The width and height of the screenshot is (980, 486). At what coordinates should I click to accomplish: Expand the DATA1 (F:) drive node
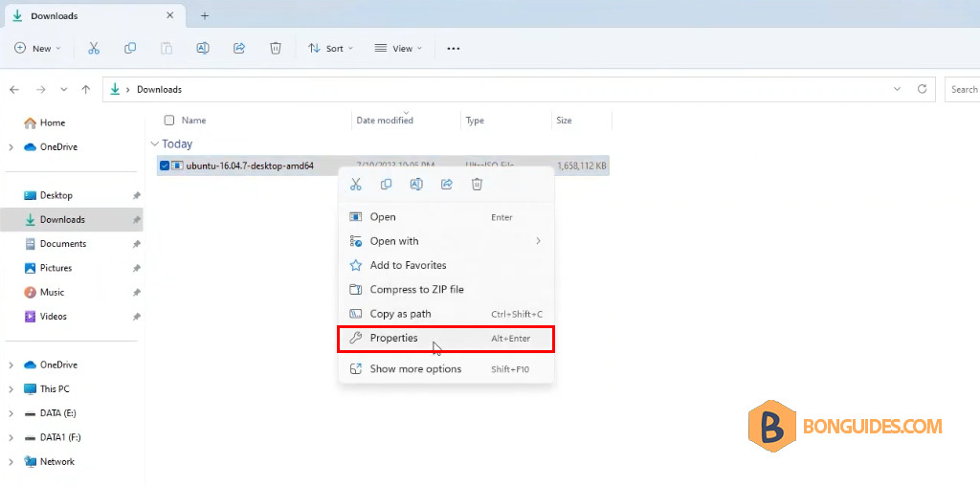click(11, 438)
